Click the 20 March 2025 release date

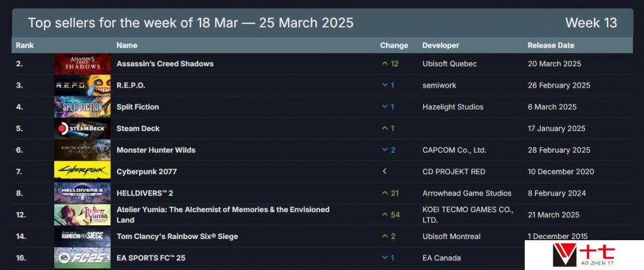point(555,64)
